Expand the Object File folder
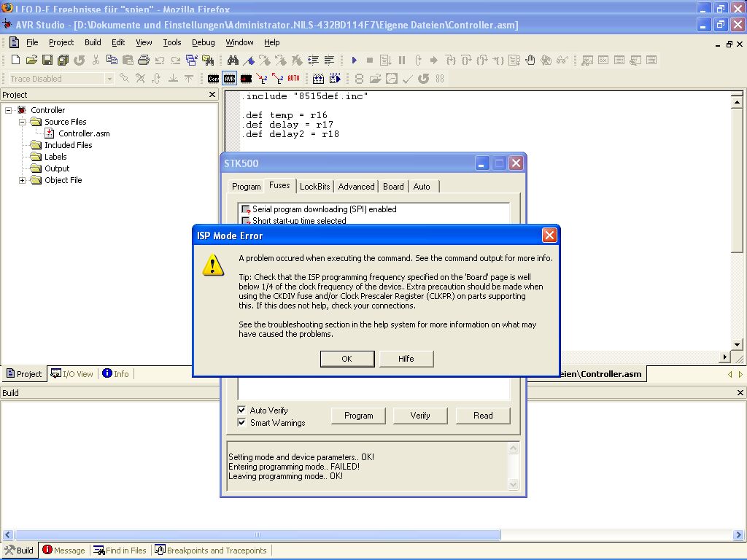Screen dimensions: 747x560 [22, 181]
